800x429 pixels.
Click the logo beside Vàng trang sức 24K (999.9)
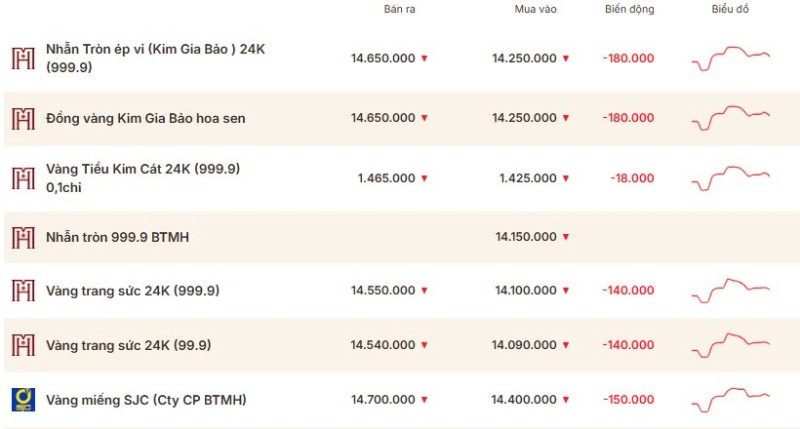(x=23, y=290)
